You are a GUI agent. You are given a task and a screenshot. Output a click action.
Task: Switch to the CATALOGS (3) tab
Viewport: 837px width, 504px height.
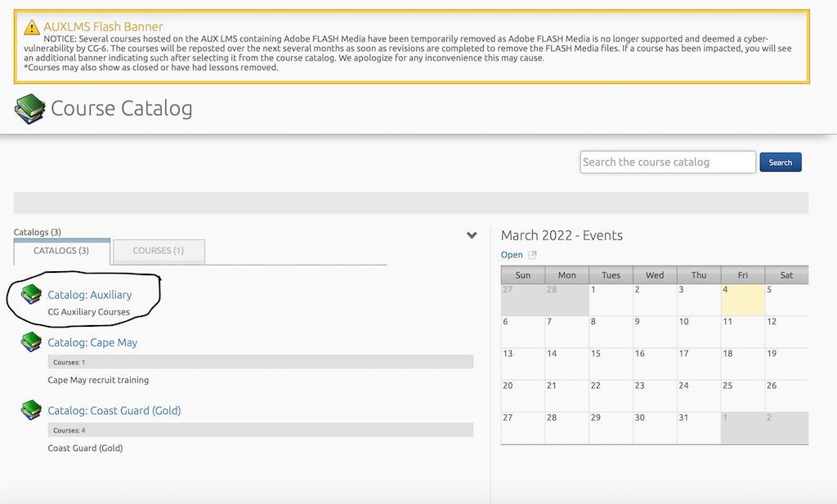[x=61, y=251]
